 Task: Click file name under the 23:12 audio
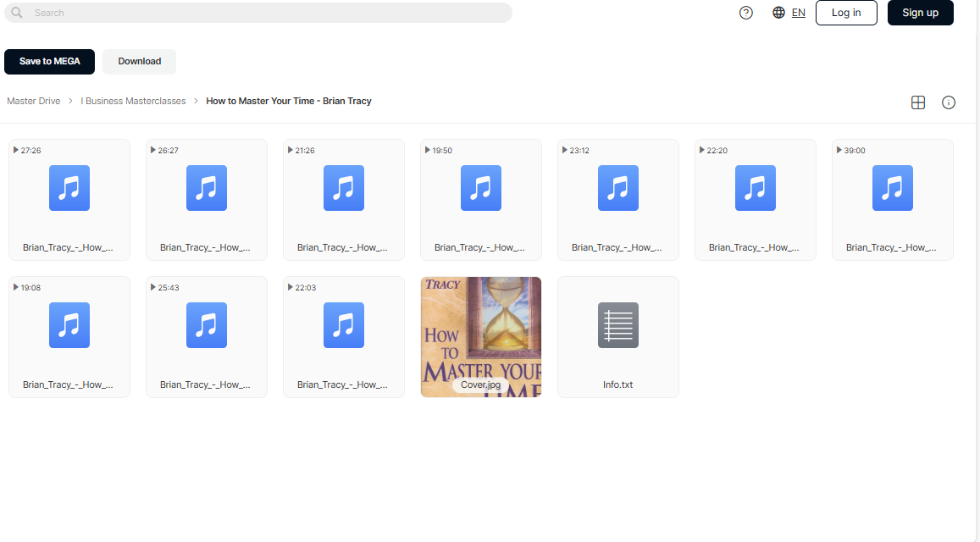[617, 247]
